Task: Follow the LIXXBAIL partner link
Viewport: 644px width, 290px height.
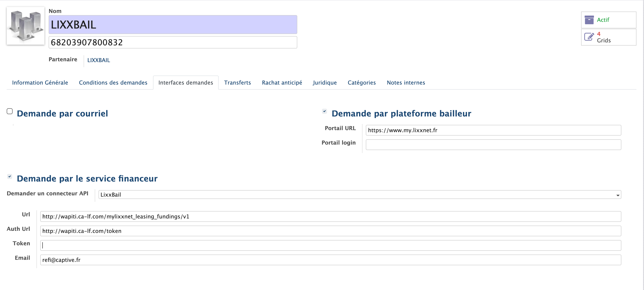Action: 99,60
